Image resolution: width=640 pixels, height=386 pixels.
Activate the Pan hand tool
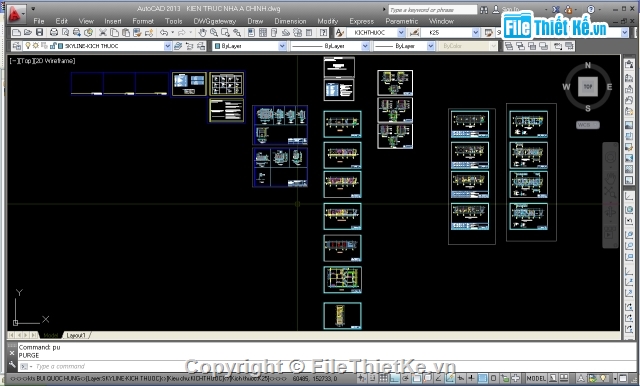[x=202, y=32]
